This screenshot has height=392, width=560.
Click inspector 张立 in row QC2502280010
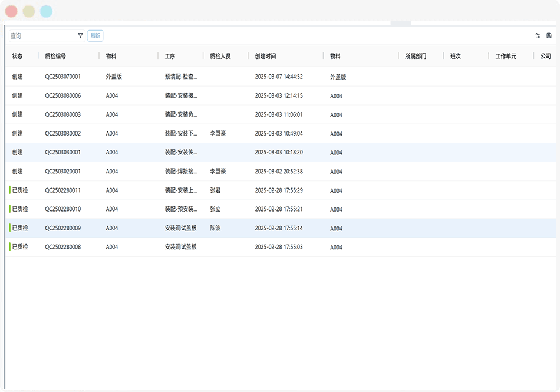point(215,209)
